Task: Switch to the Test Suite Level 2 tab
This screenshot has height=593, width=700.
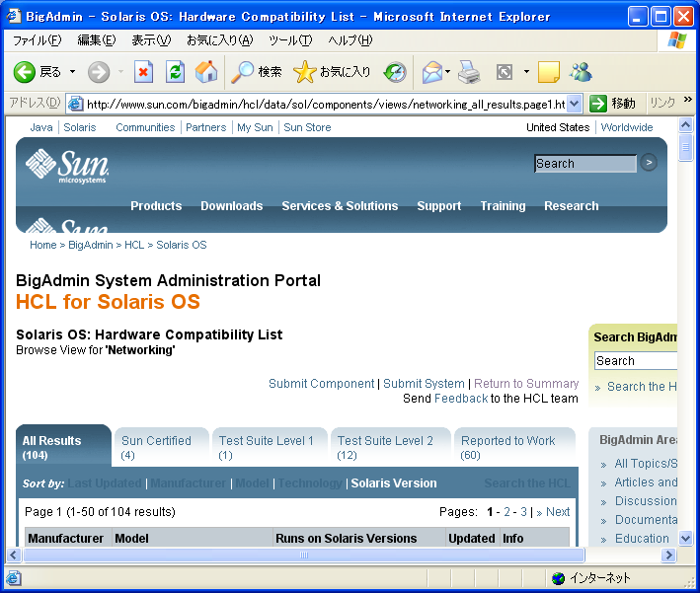Action: (x=391, y=447)
